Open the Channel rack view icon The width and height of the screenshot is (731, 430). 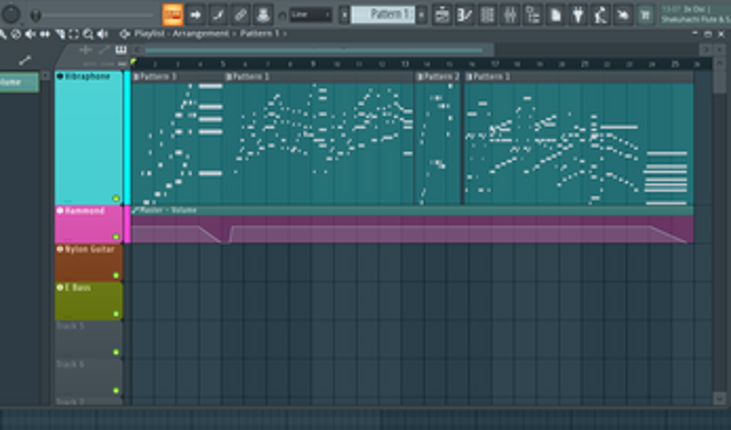tap(487, 15)
